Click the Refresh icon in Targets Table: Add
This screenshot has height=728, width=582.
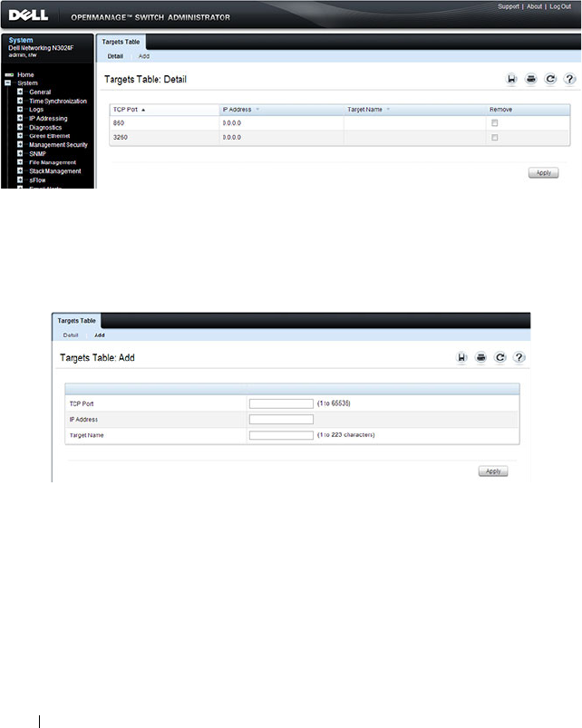(x=500, y=357)
